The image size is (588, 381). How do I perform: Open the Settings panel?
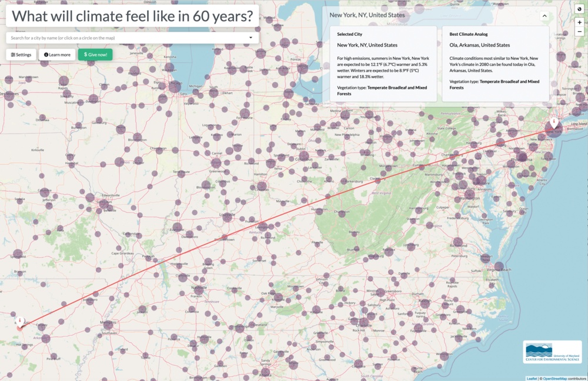click(21, 55)
